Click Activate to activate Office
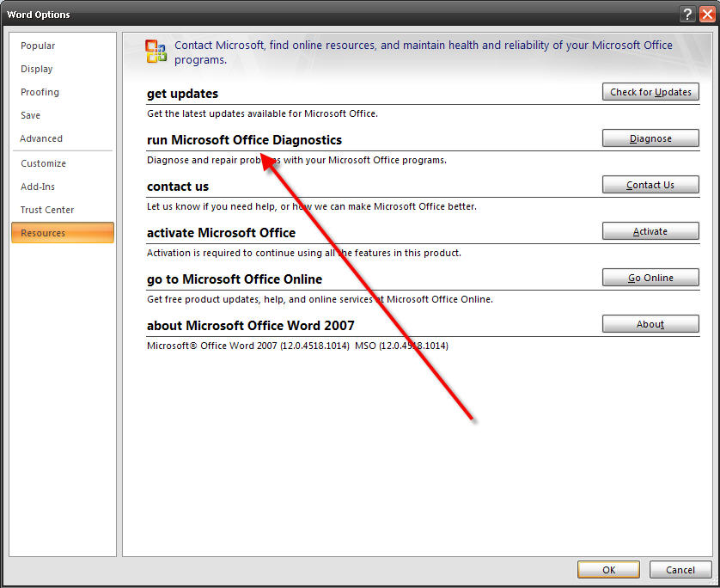 point(650,231)
